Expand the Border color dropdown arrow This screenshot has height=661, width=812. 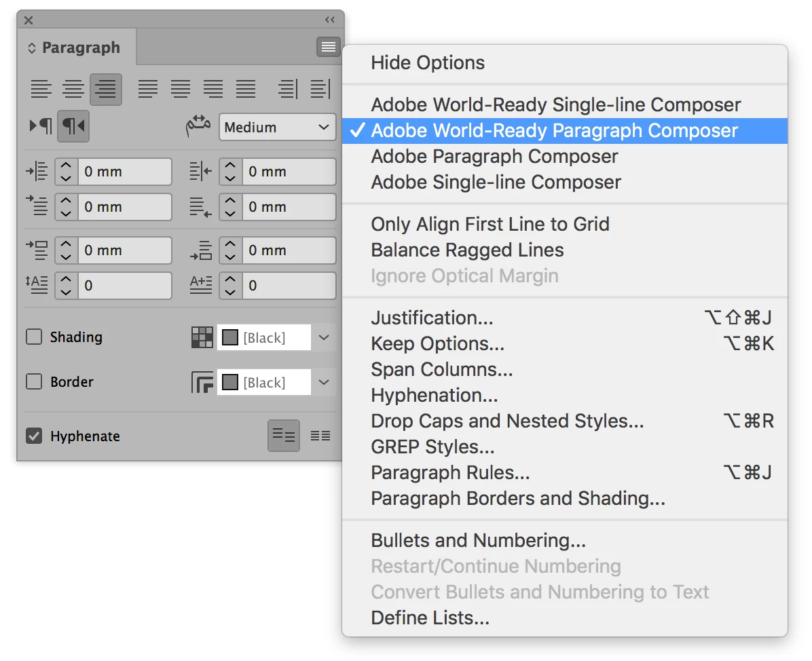click(x=324, y=383)
